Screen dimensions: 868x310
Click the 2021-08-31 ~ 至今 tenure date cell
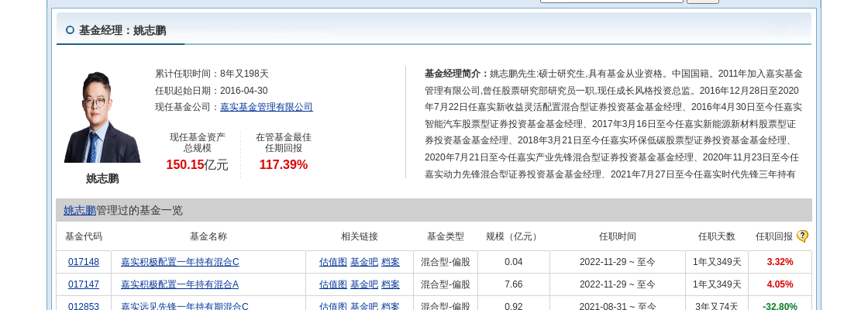[x=617, y=306]
